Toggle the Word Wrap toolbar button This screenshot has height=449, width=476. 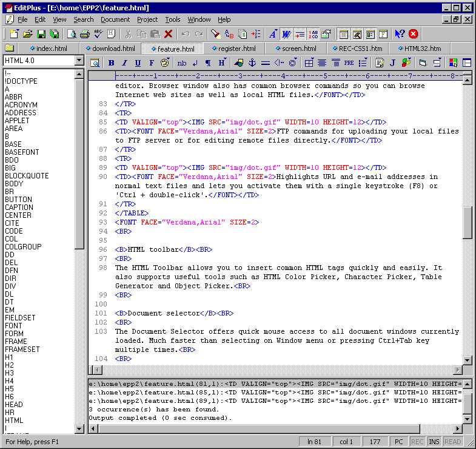[286, 34]
